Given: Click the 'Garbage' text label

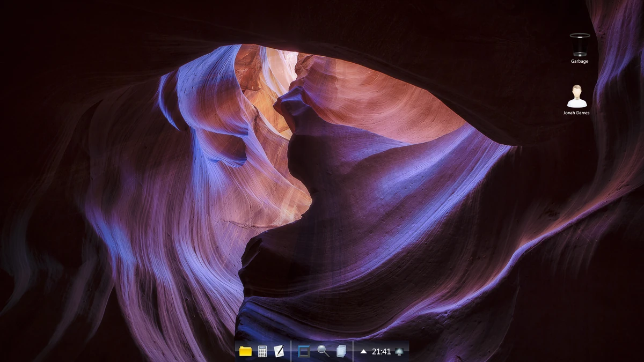Looking at the screenshot, I should pyautogui.click(x=579, y=61).
